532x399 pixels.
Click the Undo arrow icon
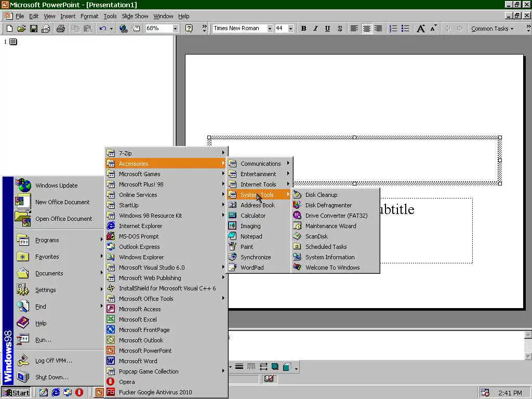click(102, 29)
